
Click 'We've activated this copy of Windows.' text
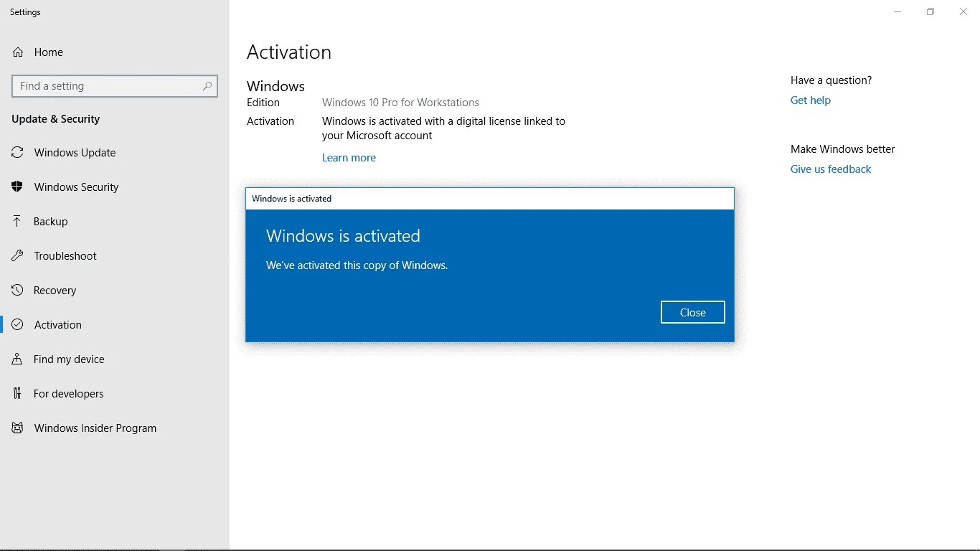pyautogui.click(x=357, y=265)
